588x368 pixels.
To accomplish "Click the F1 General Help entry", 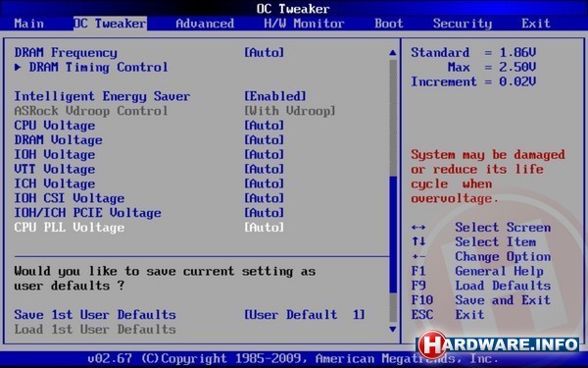I will click(477, 272).
